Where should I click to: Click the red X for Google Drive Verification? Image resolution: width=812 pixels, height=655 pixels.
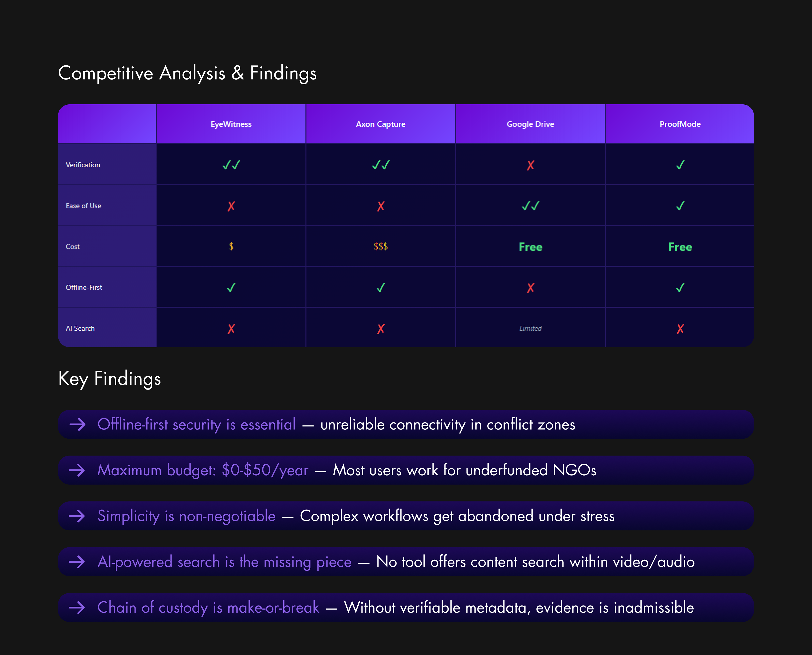coord(530,165)
